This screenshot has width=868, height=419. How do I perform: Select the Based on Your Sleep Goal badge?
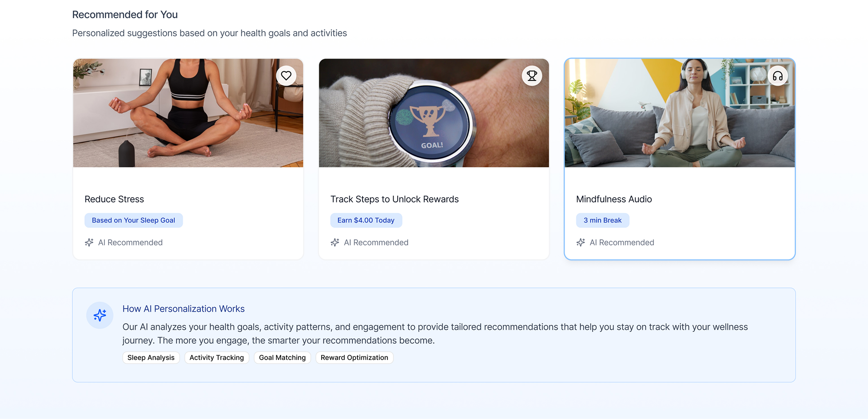[134, 220]
